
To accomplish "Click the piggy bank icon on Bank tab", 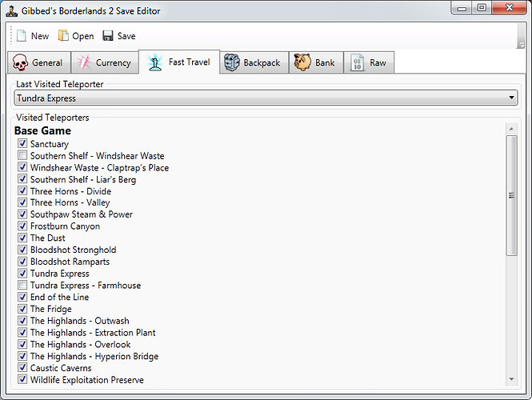I will pos(302,62).
